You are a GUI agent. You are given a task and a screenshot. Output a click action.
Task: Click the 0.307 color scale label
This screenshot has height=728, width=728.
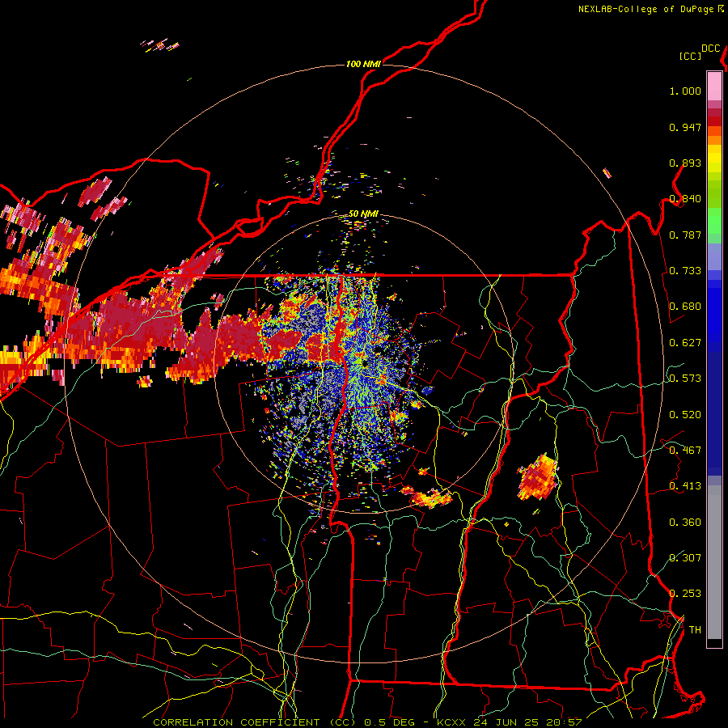coord(685,557)
